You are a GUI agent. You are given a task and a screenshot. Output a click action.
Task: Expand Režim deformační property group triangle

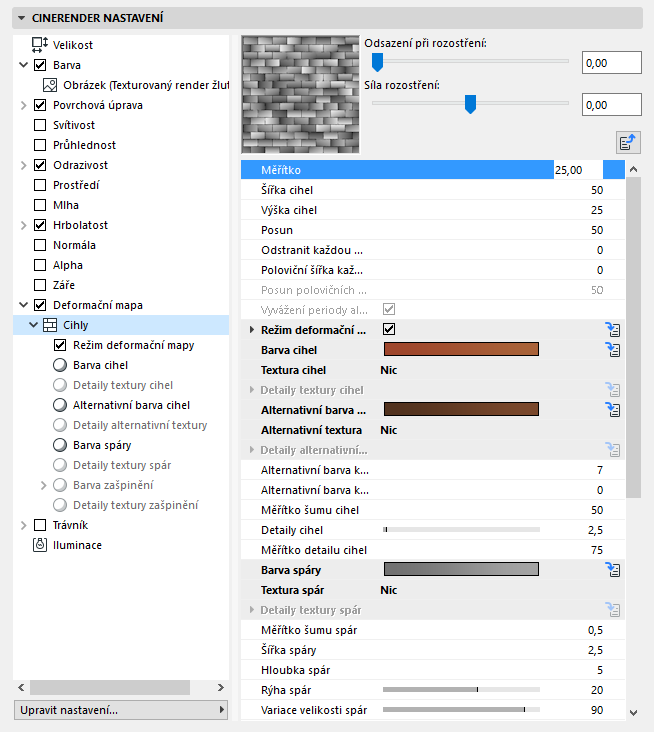click(252, 330)
